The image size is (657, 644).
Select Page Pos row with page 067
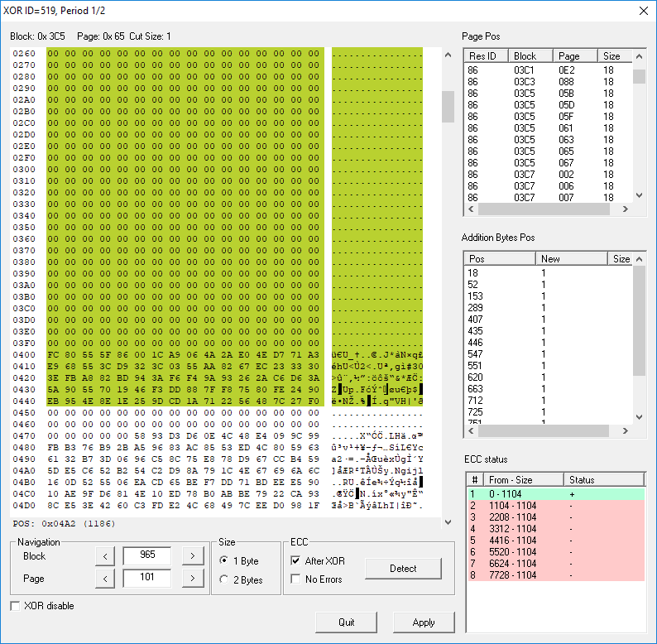[548, 163]
